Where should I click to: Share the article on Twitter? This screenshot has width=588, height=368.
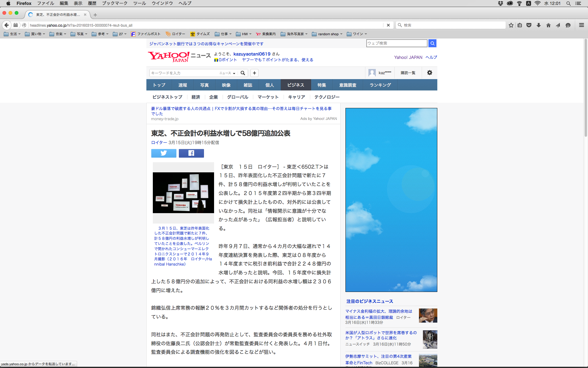pyautogui.click(x=164, y=153)
